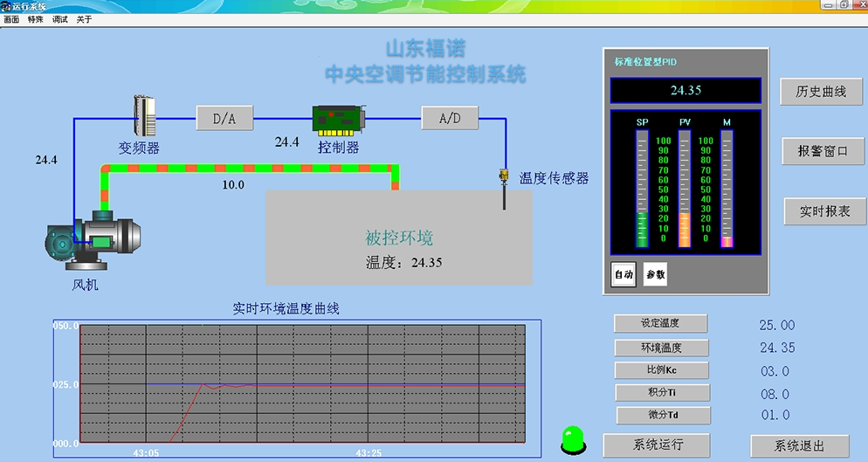Screen dimensions: 868x462
Task: Click the 积分Ti parameter button
Action: point(663,392)
